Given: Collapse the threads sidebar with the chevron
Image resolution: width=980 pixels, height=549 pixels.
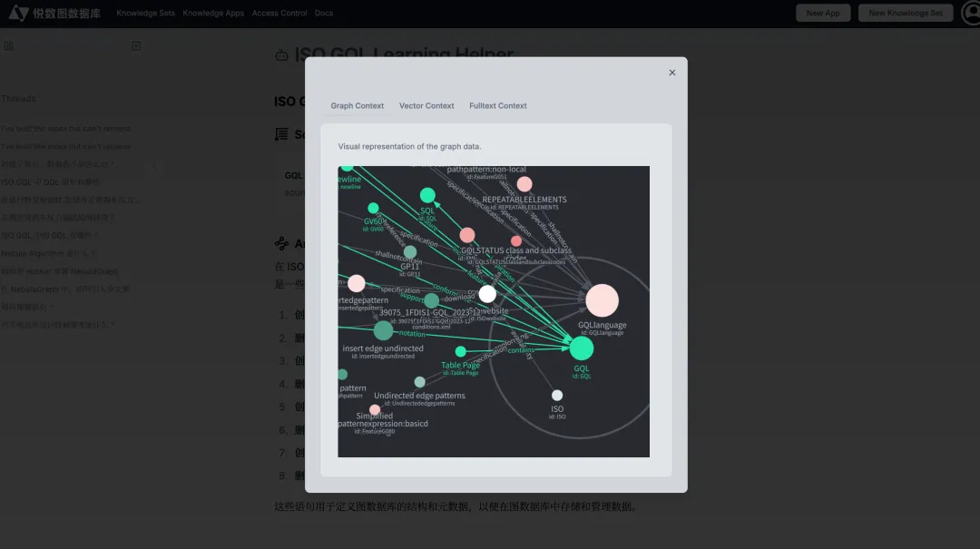Looking at the screenshot, I should pyautogui.click(x=153, y=166).
